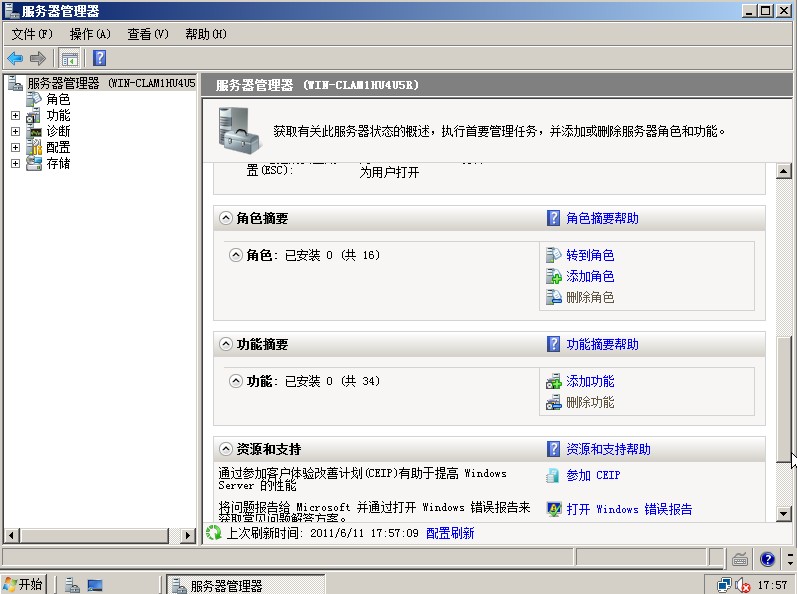Toggle the show/hide console tree toolbar icon
The height and width of the screenshot is (594, 797).
pyautogui.click(x=69, y=58)
